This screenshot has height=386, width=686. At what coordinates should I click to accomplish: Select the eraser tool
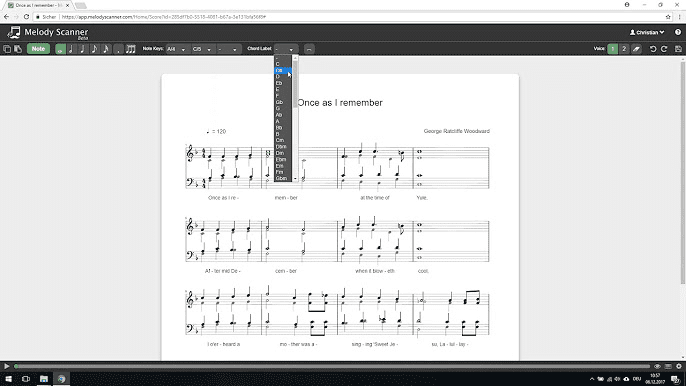(x=637, y=49)
